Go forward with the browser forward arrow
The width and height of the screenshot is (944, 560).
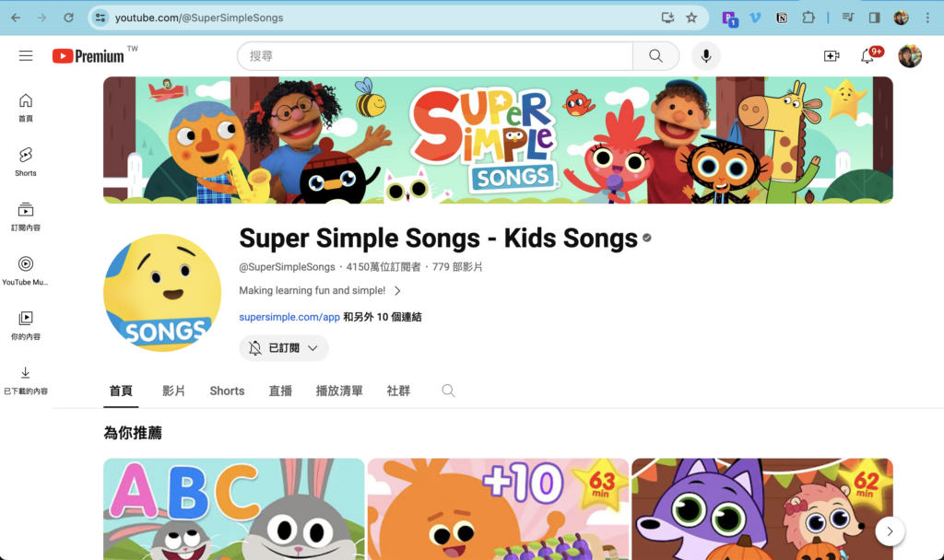tap(41, 17)
